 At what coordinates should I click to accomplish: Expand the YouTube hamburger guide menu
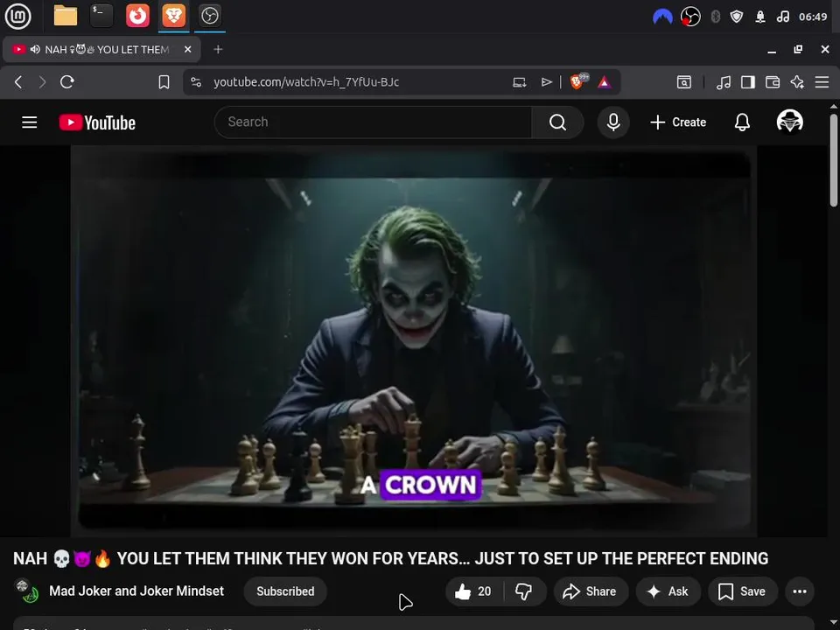pos(30,122)
